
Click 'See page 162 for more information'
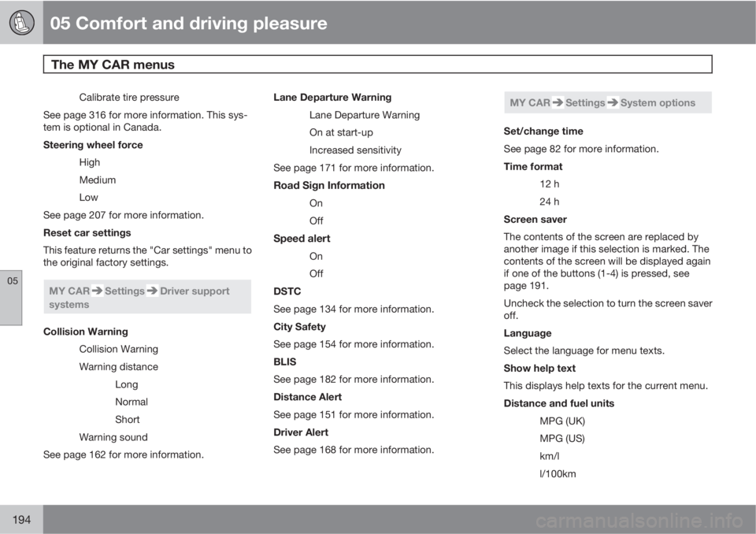coord(124,455)
